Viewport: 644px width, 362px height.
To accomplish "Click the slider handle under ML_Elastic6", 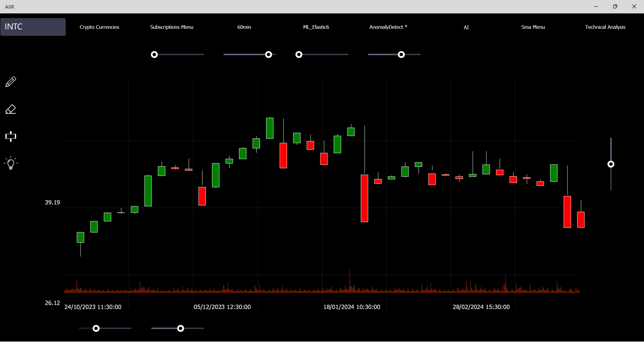I will pyautogui.click(x=299, y=55).
